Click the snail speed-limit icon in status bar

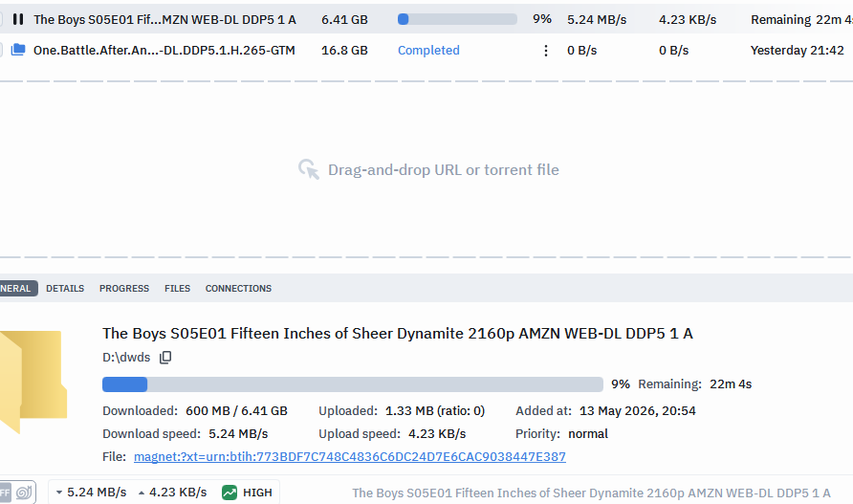[x=24, y=493]
